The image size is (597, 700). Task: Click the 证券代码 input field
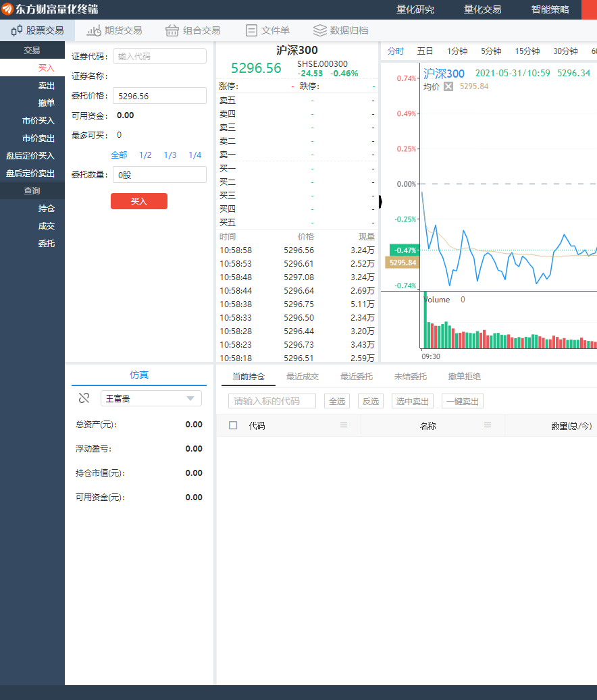point(159,56)
